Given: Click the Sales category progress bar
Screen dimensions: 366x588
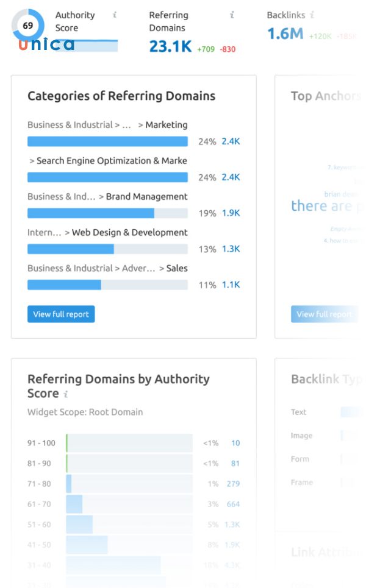Looking at the screenshot, I should coord(107,285).
